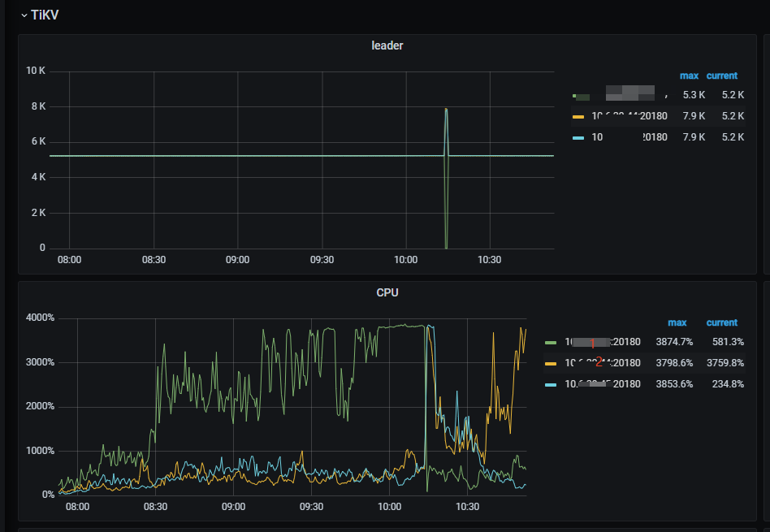Click the yellow CPU line peak at far right
Image resolution: width=770 pixels, height=532 pixels.
click(521, 328)
